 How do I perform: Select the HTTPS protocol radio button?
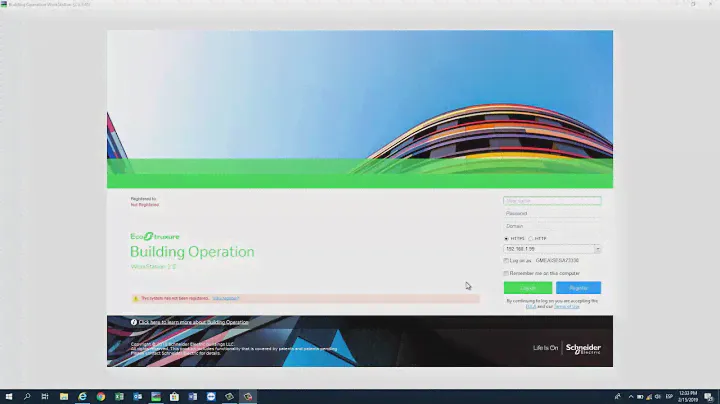click(507, 238)
